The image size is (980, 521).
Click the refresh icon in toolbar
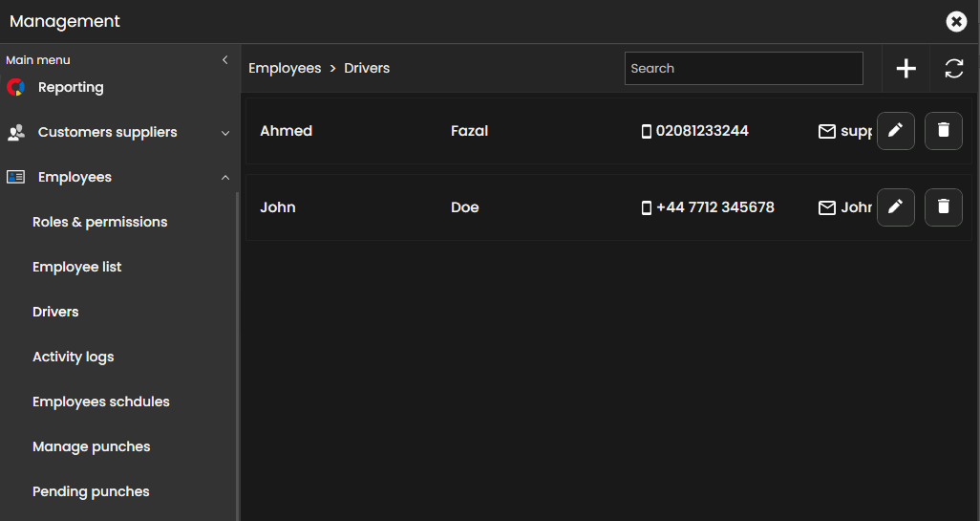pyautogui.click(x=953, y=69)
